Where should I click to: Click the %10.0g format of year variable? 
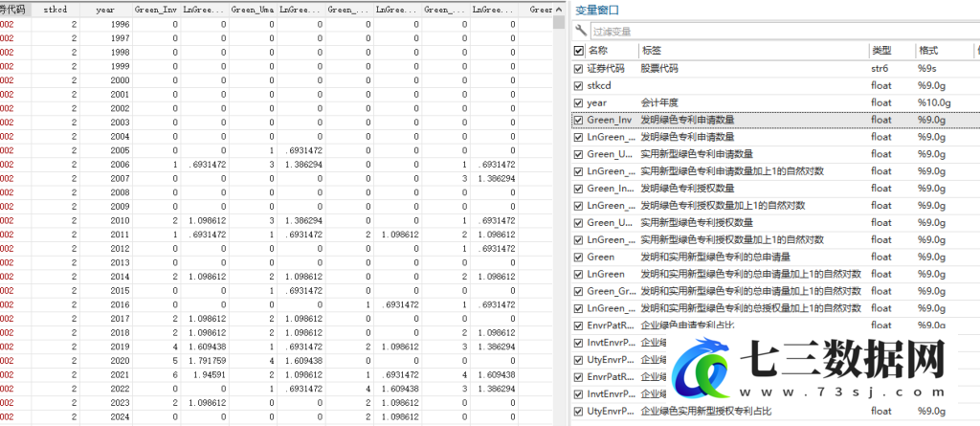point(934,102)
